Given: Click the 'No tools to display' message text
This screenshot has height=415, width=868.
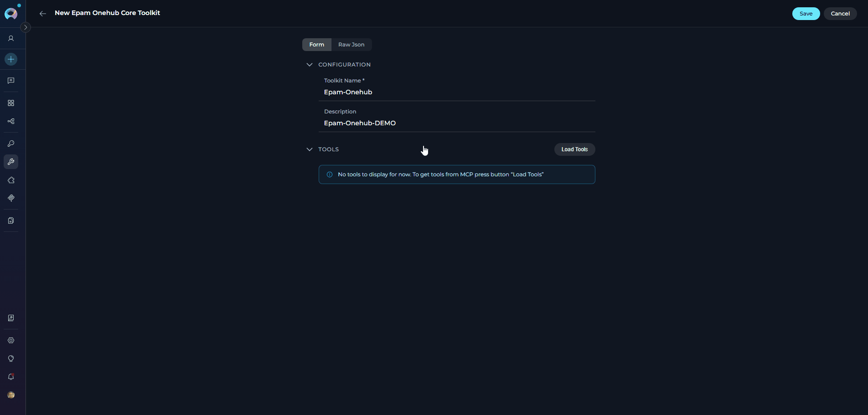Looking at the screenshot, I should (x=441, y=174).
